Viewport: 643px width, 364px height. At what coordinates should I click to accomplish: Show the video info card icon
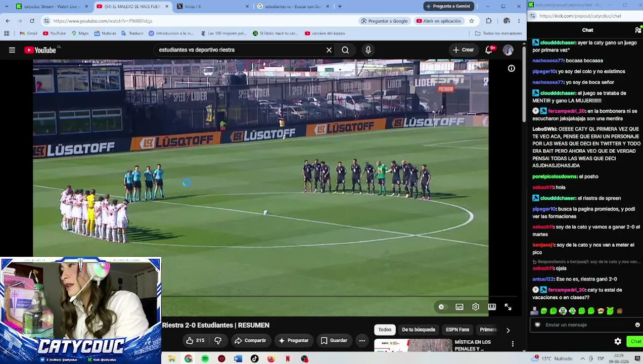click(512, 68)
